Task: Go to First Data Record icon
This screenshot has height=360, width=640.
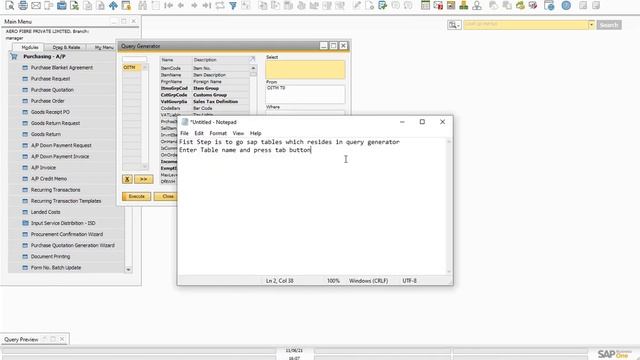Action: [x=168, y=5]
